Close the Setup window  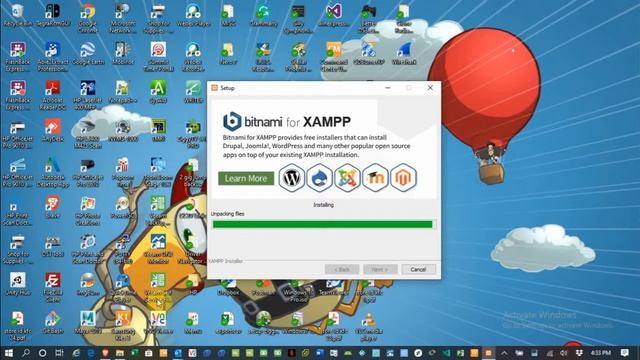(430, 88)
